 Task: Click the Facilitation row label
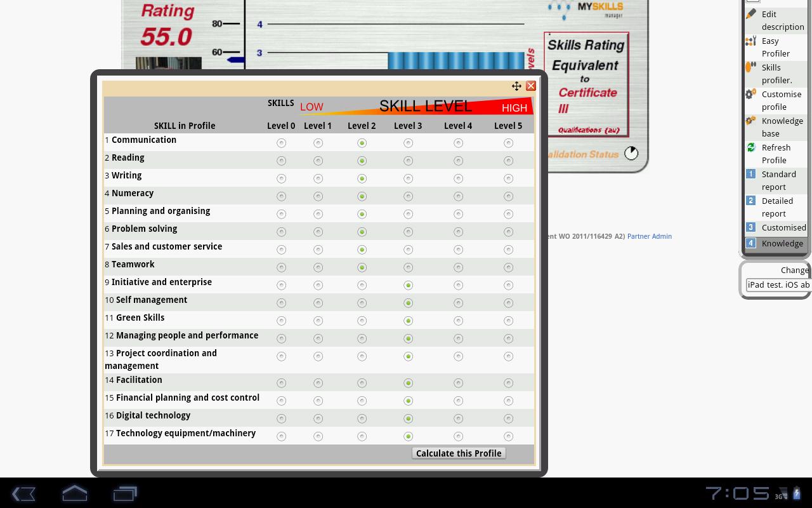[x=139, y=380]
